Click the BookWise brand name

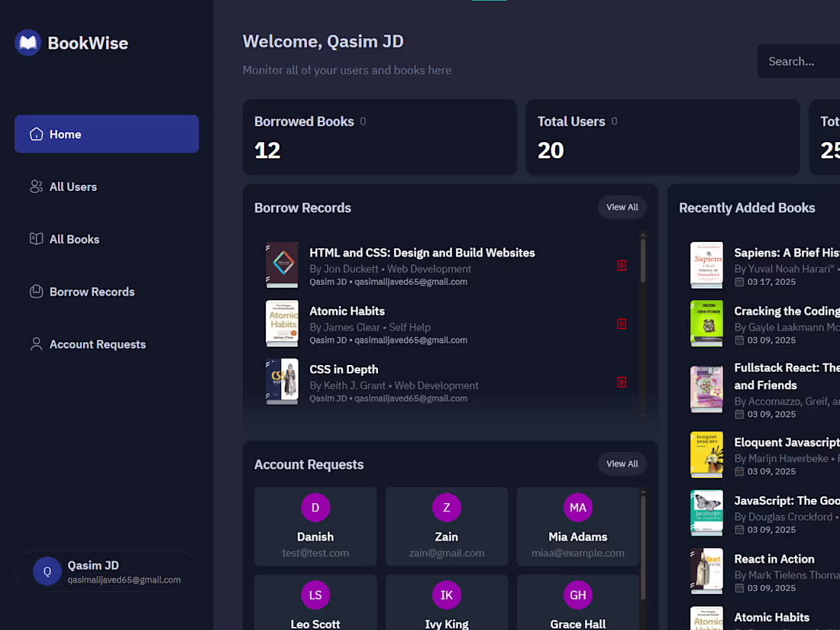[88, 43]
